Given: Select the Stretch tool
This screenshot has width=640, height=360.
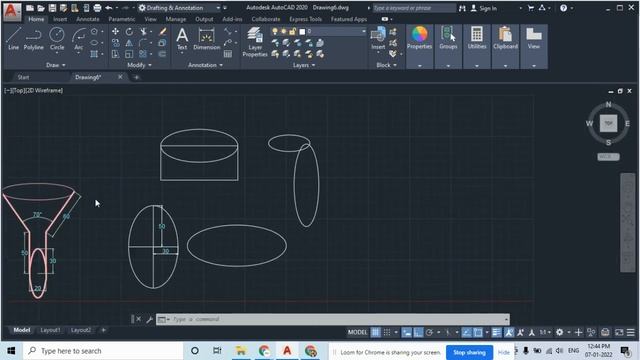Looking at the screenshot, I should (x=116, y=54).
